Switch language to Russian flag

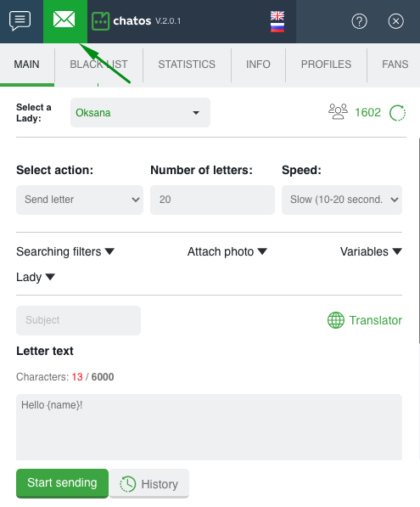pyautogui.click(x=277, y=27)
